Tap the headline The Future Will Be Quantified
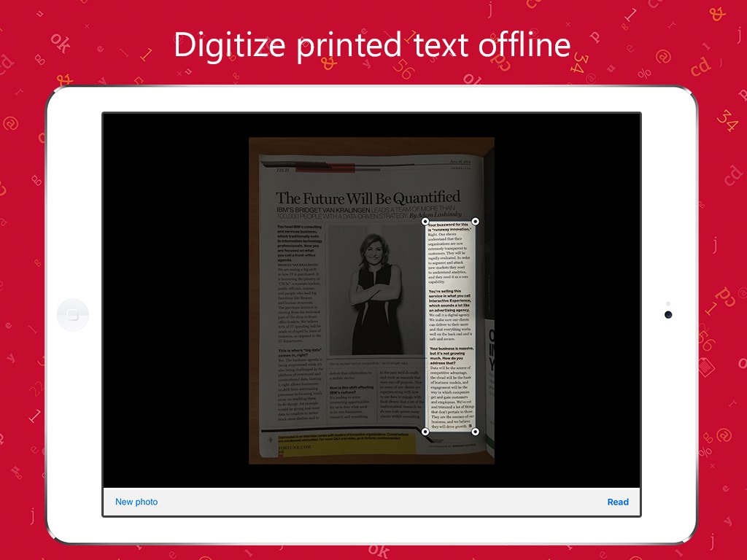 point(368,198)
